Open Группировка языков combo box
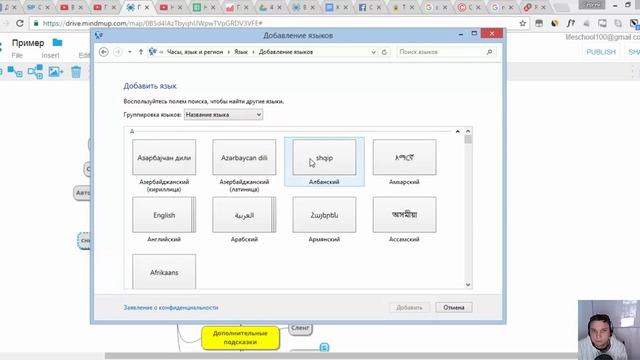Image resolution: width=640 pixels, height=360 pixels. coord(223,115)
